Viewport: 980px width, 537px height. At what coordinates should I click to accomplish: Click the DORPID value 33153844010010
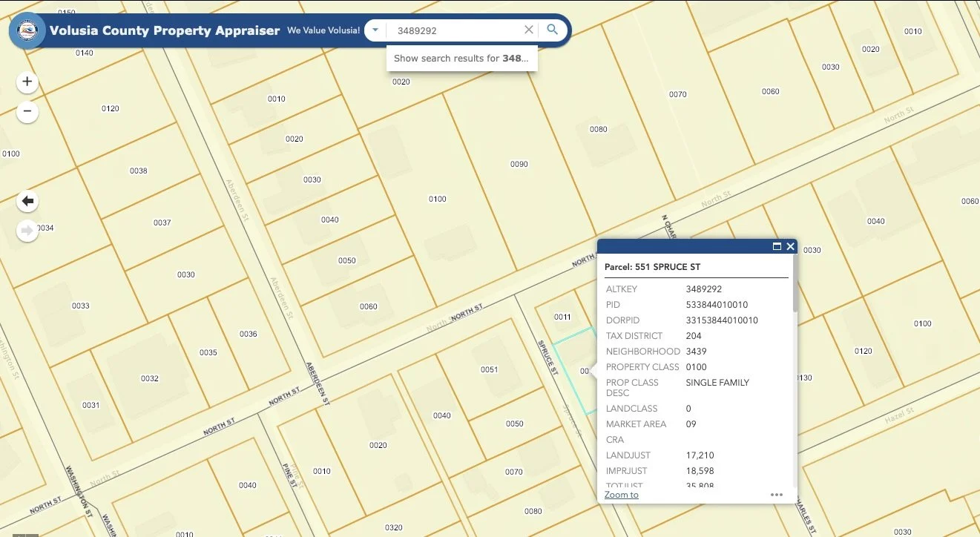(x=722, y=320)
